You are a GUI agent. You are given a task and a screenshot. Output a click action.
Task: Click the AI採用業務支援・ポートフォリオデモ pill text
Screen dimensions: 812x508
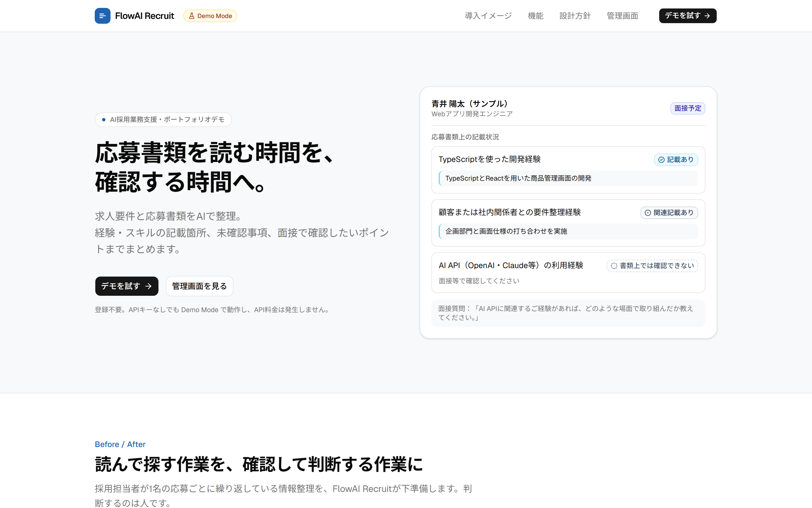[x=167, y=120]
